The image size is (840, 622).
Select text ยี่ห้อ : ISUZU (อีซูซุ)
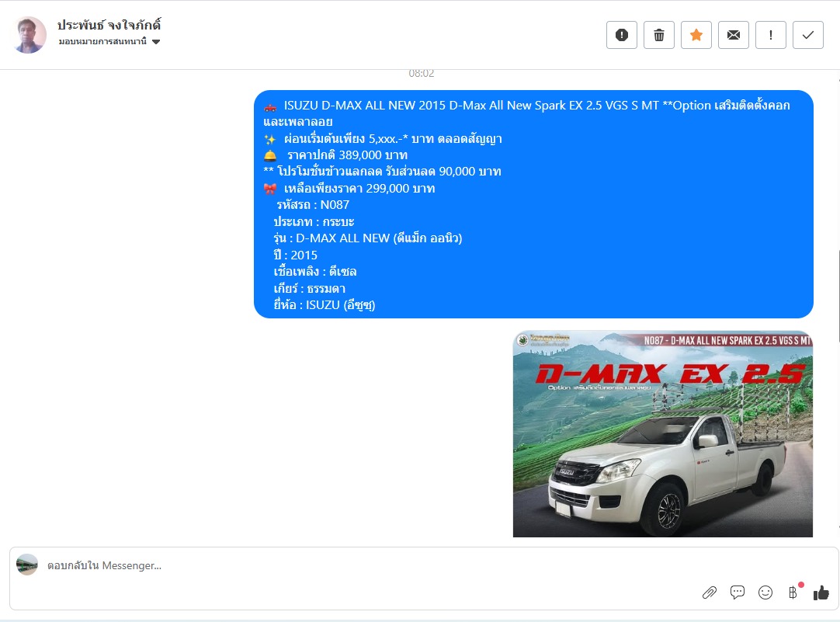[324, 305]
